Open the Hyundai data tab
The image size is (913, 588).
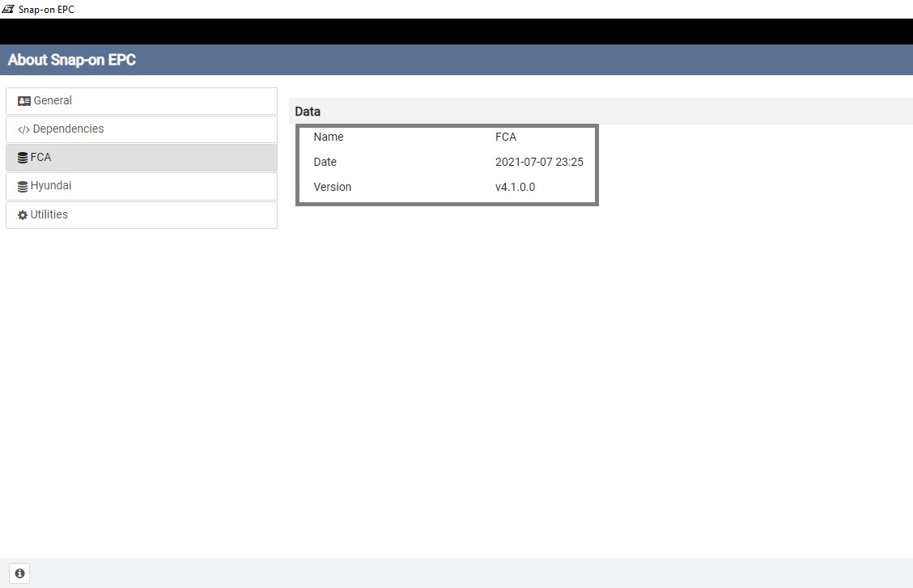click(x=142, y=186)
